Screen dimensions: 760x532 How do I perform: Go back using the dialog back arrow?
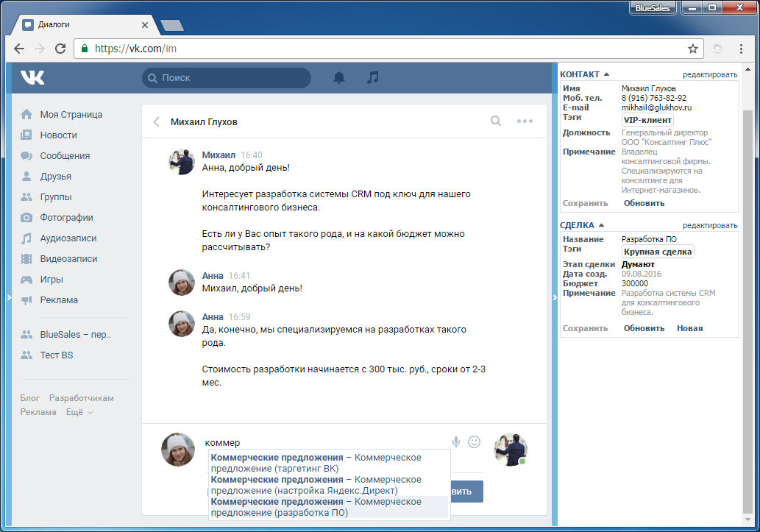click(156, 122)
